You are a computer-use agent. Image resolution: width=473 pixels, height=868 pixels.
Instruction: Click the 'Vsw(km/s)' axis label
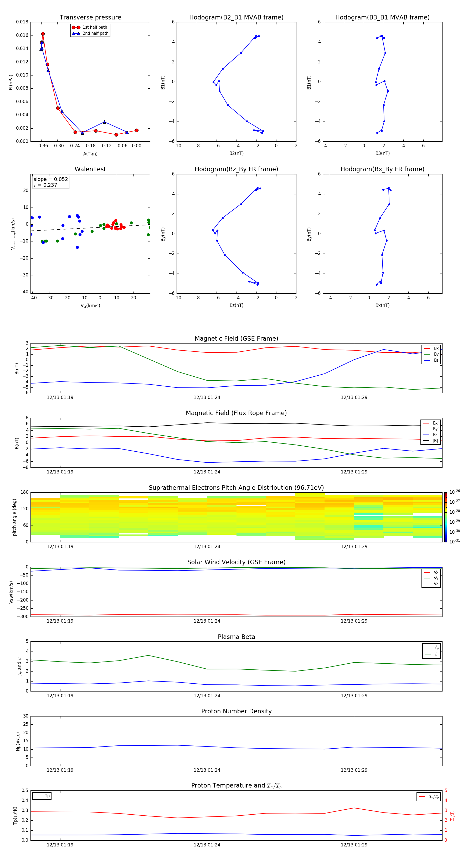coord(11,592)
